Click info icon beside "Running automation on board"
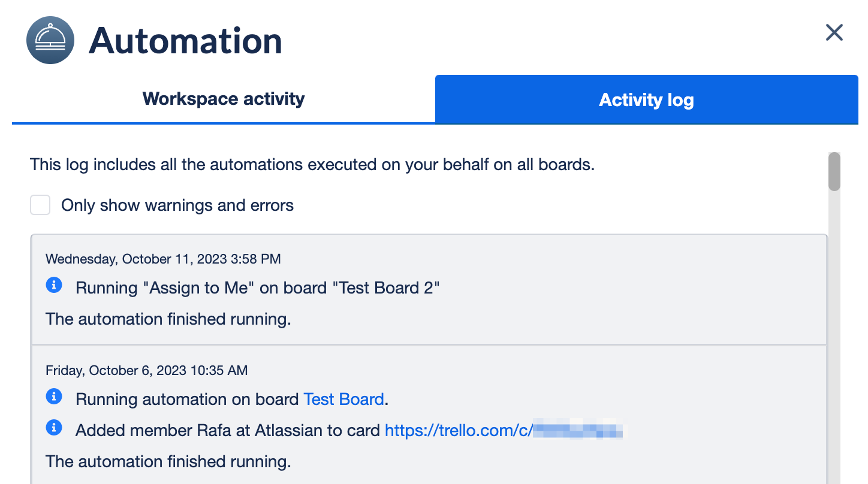 coord(54,397)
